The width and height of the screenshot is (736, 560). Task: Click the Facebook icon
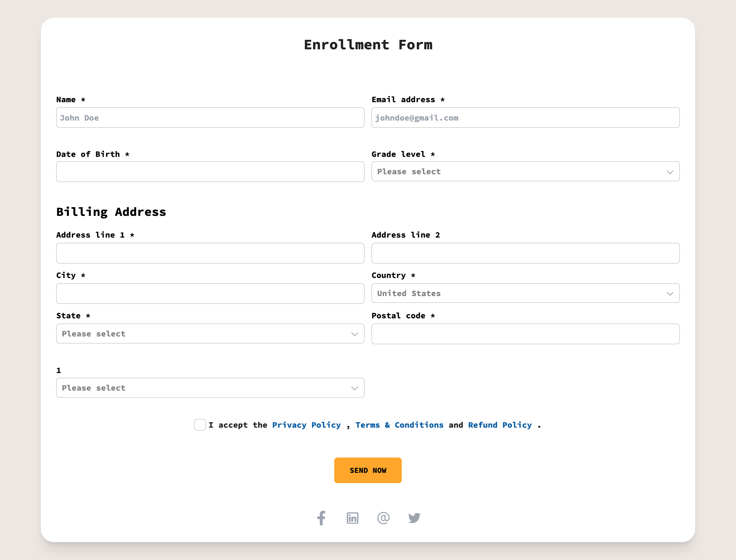(321, 518)
